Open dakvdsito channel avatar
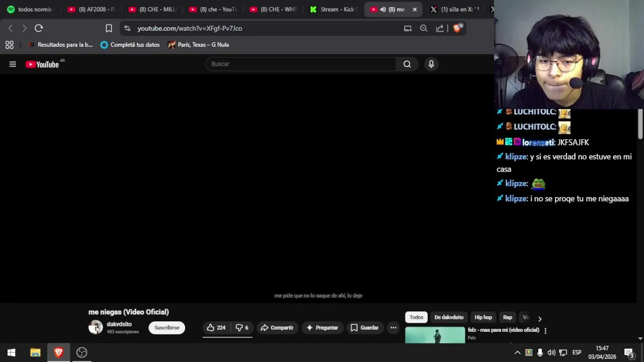This screenshot has height=362, width=644. [x=96, y=327]
